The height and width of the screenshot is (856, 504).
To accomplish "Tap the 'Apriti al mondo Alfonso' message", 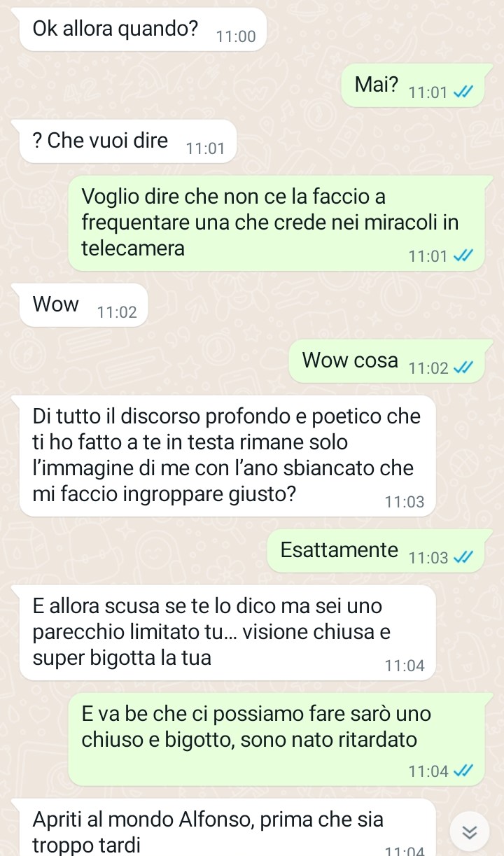I will [x=227, y=827].
